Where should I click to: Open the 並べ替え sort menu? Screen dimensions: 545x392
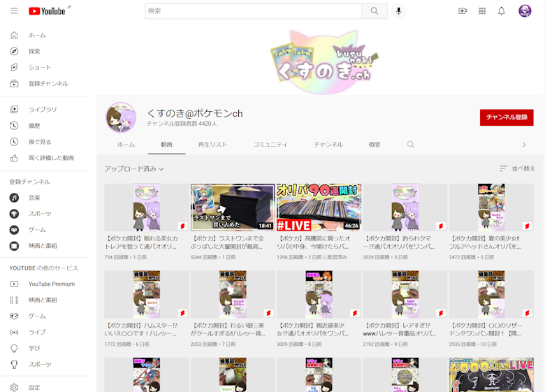point(517,169)
